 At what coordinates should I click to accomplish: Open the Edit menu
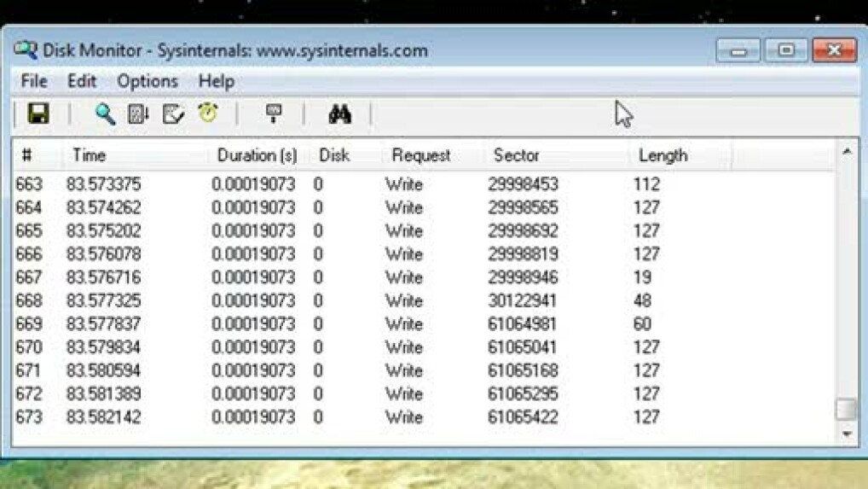[x=82, y=81]
